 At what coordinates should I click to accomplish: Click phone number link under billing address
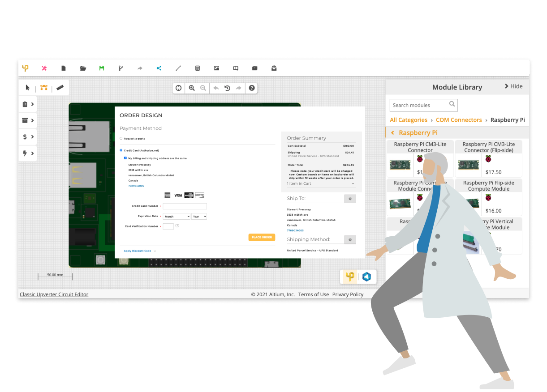coord(136,186)
